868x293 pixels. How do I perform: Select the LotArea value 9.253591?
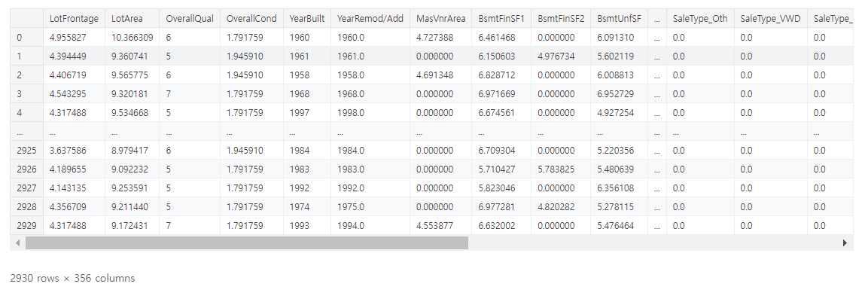pyautogui.click(x=129, y=188)
